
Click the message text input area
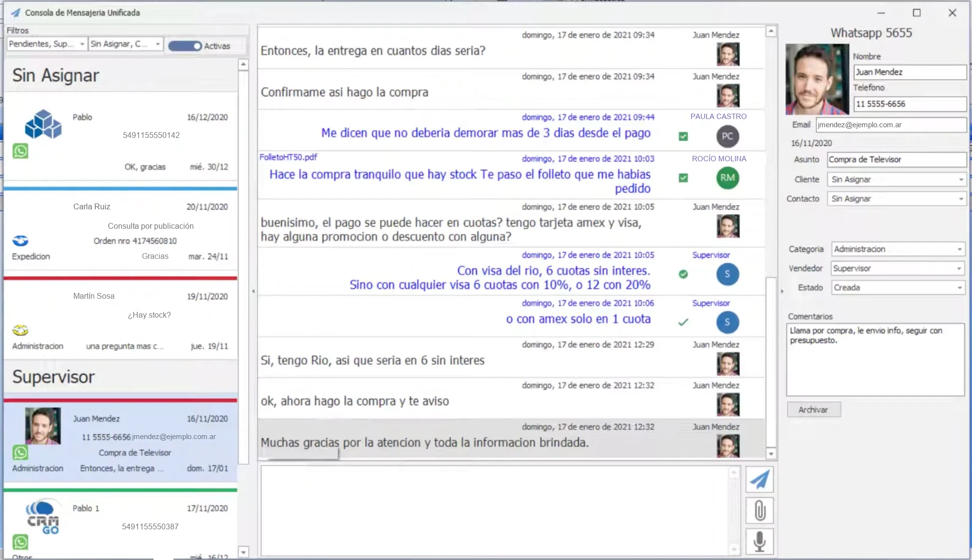coord(495,510)
